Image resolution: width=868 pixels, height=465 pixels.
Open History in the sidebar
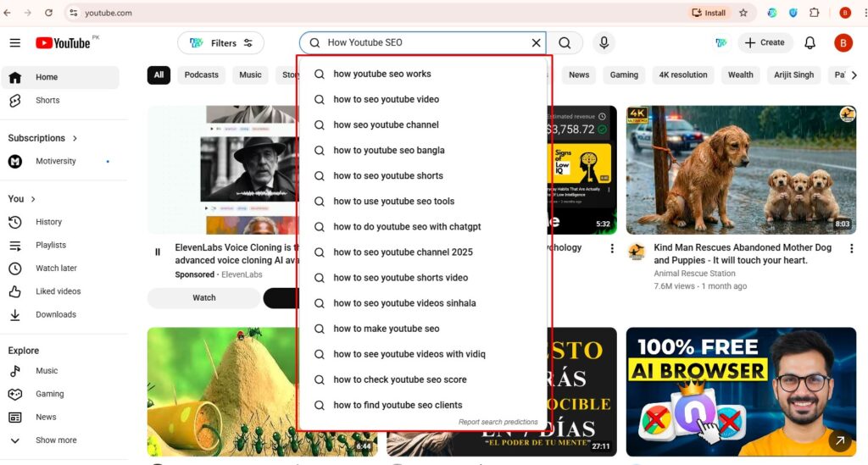pos(60,222)
